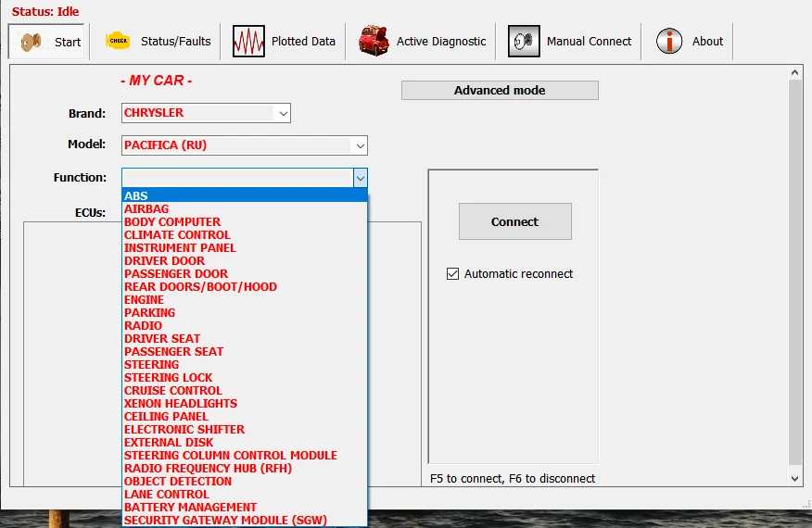The image size is (812, 528).
Task: Click scrollbar down arrow
Action: 795,479
